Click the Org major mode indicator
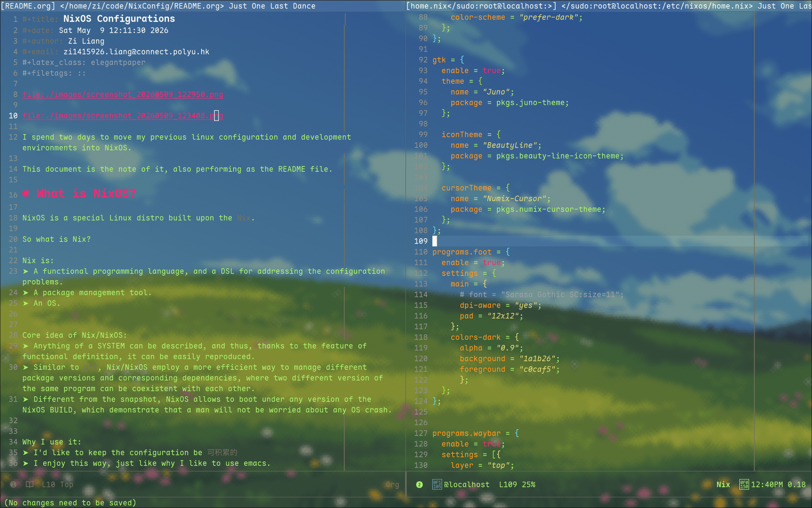812x508 pixels. (x=392, y=485)
